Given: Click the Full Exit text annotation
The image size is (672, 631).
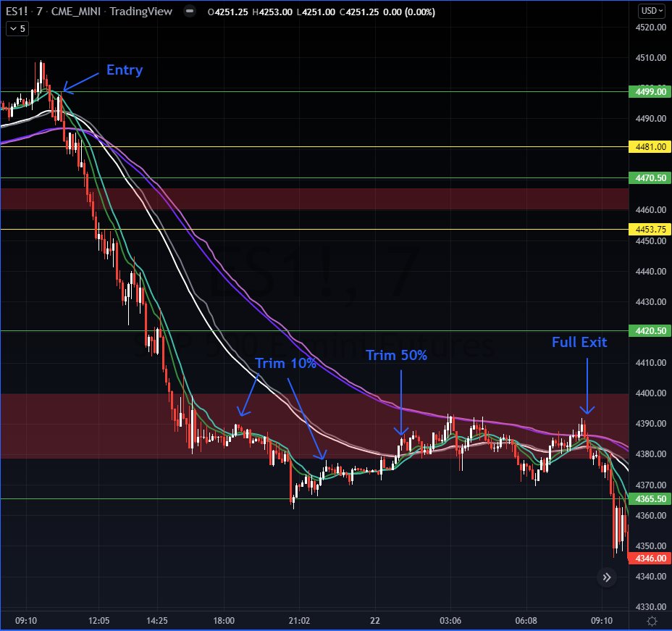Looking at the screenshot, I should click(x=579, y=342).
